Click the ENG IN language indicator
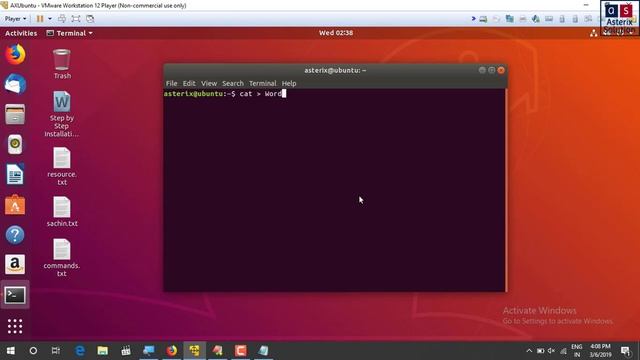640x360 pixels. point(577,351)
